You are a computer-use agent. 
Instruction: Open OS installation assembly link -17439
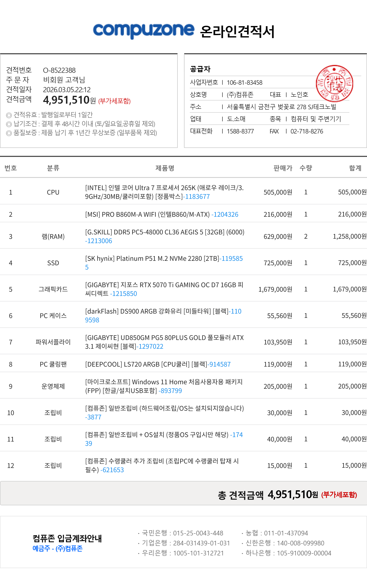coord(236,435)
